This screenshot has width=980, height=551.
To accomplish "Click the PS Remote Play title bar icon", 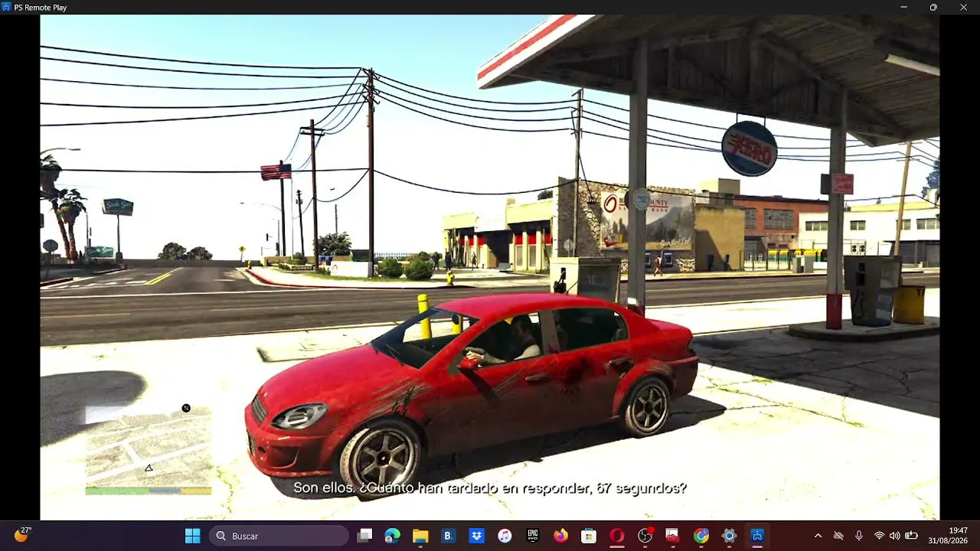I will (7, 7).
